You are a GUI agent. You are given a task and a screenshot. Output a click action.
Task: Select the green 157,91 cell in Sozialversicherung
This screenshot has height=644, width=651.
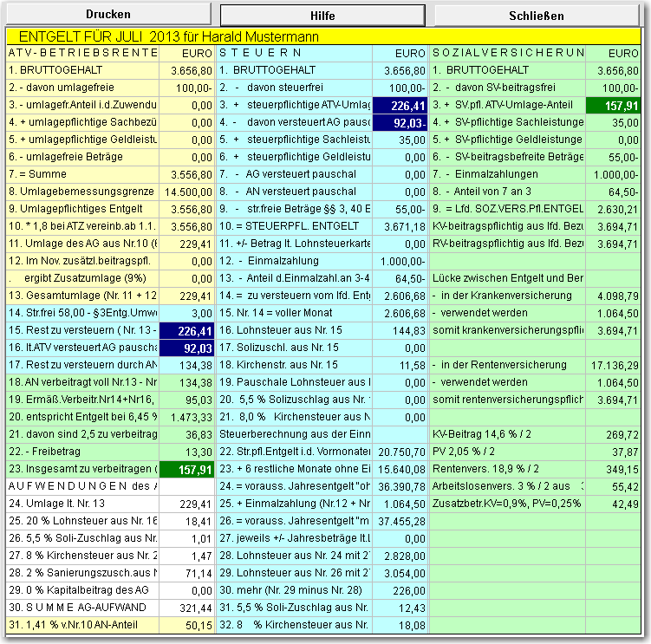(x=613, y=106)
